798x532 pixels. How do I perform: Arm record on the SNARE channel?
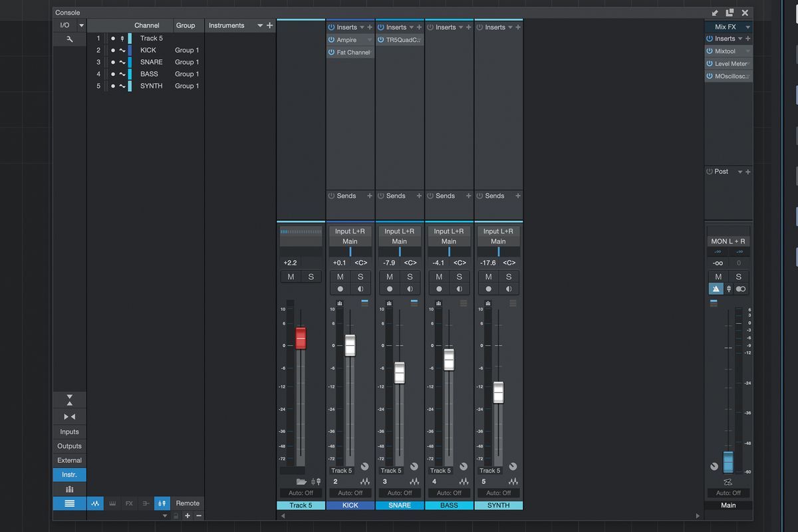point(390,289)
